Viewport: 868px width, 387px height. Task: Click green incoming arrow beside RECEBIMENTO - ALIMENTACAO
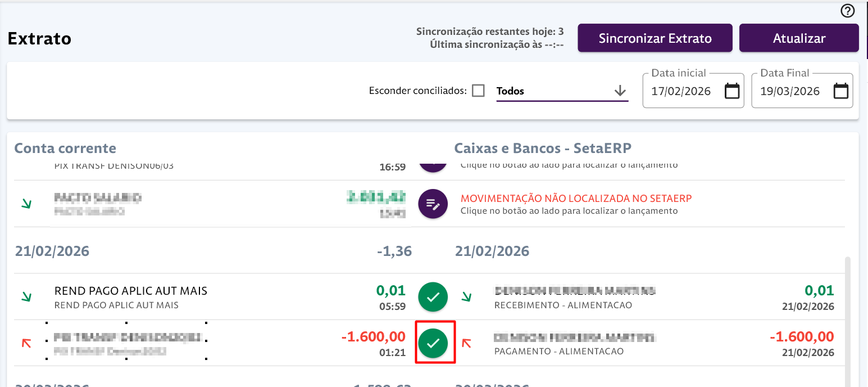(x=466, y=296)
